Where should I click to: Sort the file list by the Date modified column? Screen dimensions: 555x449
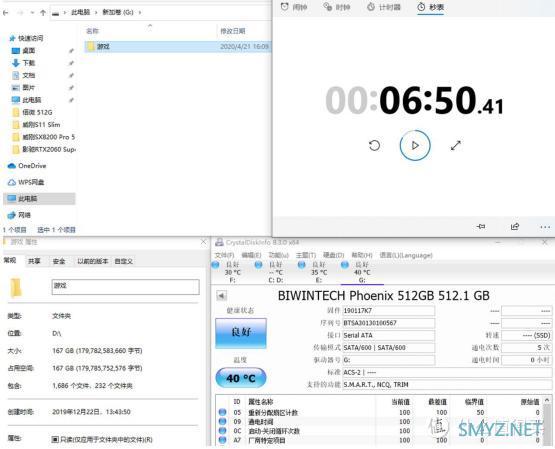[x=233, y=31]
